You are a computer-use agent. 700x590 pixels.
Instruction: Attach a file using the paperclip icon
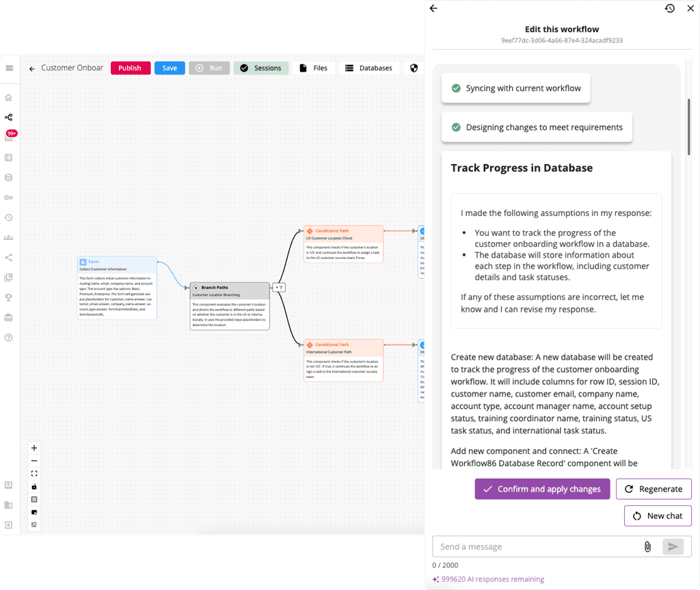[x=647, y=546]
